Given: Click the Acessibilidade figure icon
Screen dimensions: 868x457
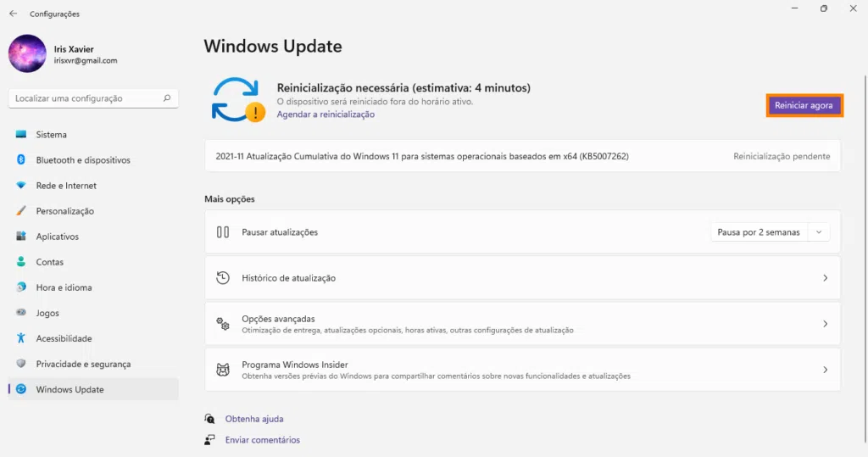Looking at the screenshot, I should [x=21, y=338].
